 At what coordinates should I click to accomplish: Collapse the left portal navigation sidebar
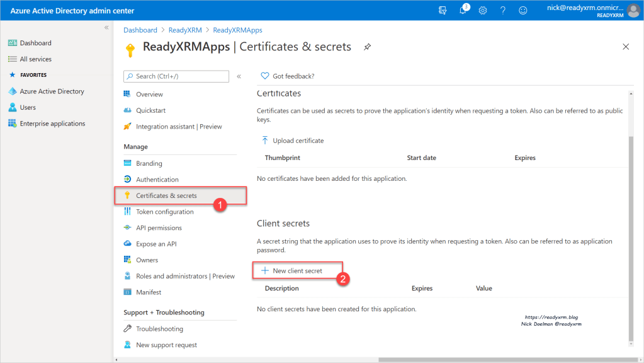pyautogui.click(x=106, y=28)
